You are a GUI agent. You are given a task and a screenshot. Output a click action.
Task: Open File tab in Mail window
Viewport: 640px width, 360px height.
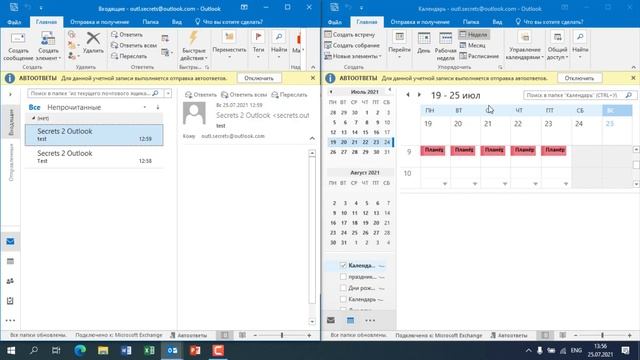14,22
